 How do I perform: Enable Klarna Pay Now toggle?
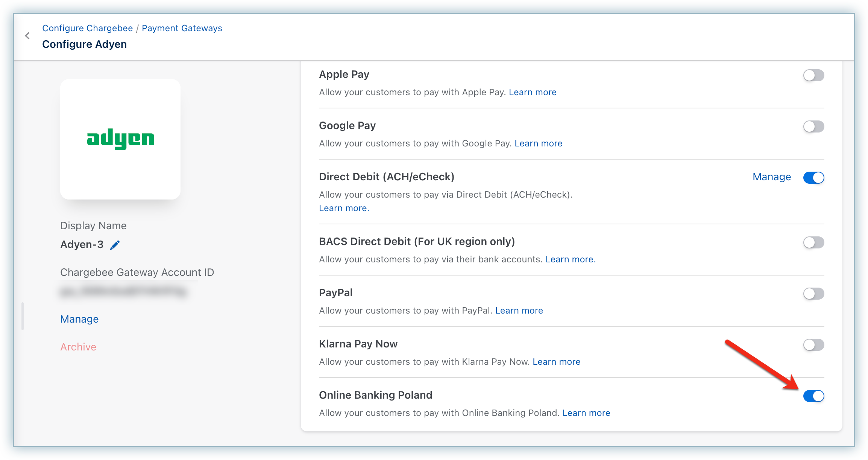point(813,345)
